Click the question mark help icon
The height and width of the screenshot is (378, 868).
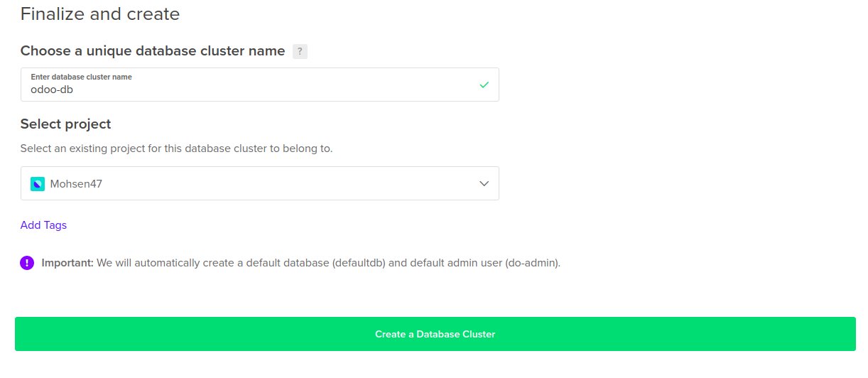(x=300, y=51)
